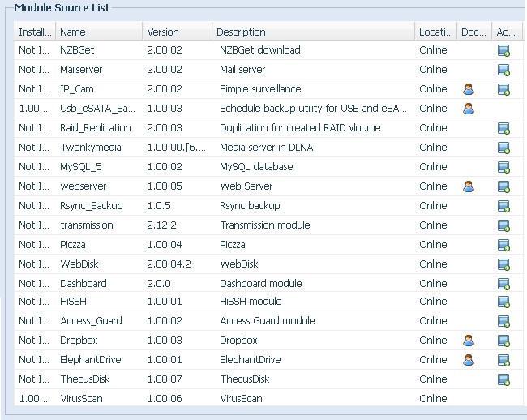Select the HiSSH name cell
Image resolution: width=527 pixels, height=420 pixels.
coord(73,302)
